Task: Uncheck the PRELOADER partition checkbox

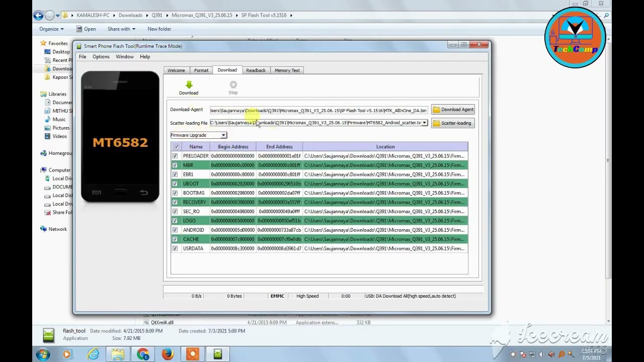Action: [175, 156]
